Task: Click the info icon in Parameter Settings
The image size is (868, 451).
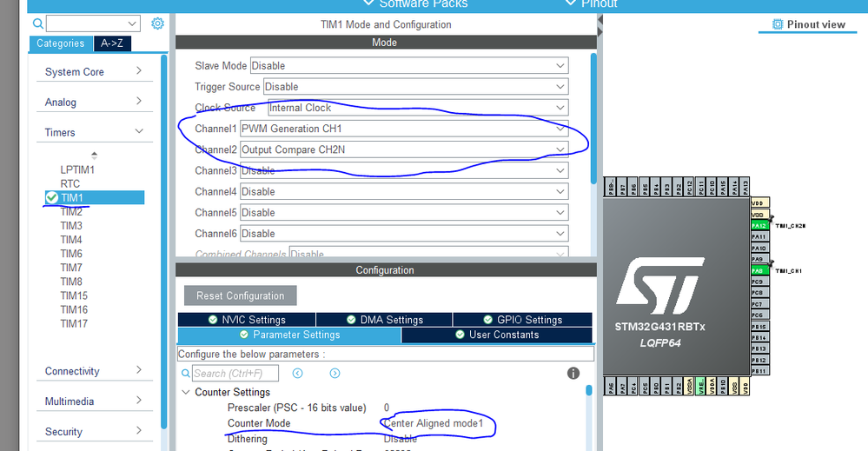Action: (x=573, y=373)
